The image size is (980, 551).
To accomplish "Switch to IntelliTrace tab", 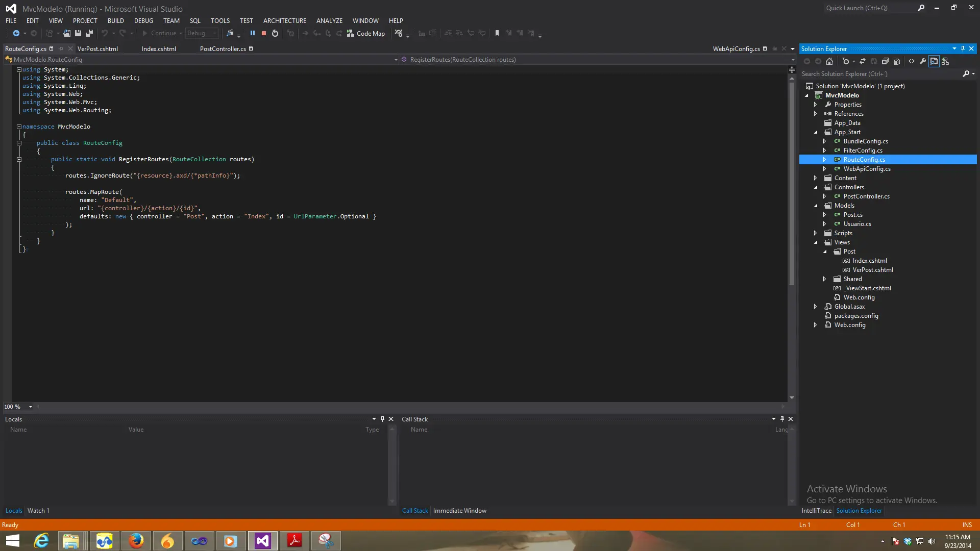I will click(x=816, y=511).
